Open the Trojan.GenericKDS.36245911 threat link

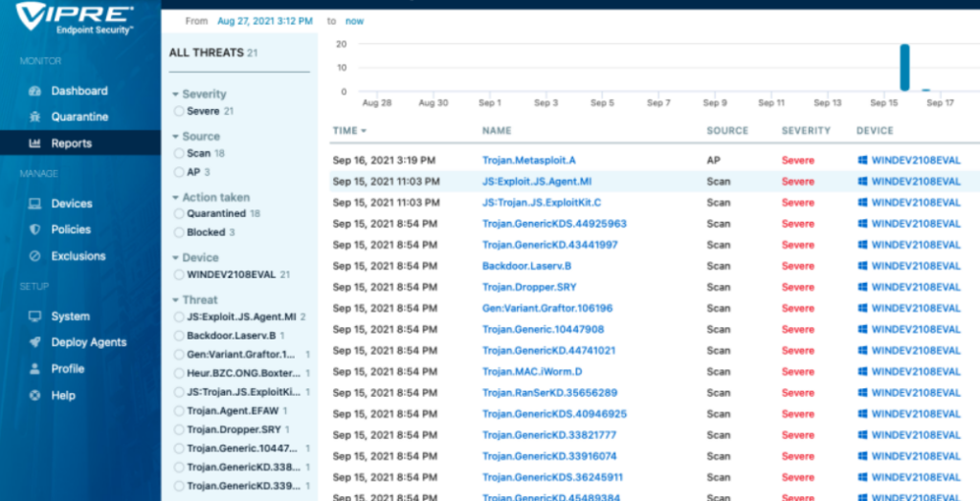(x=552, y=477)
